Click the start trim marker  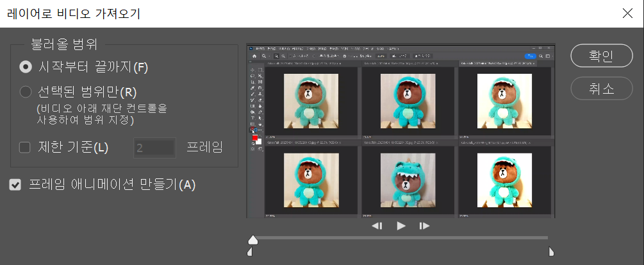pyautogui.click(x=249, y=252)
